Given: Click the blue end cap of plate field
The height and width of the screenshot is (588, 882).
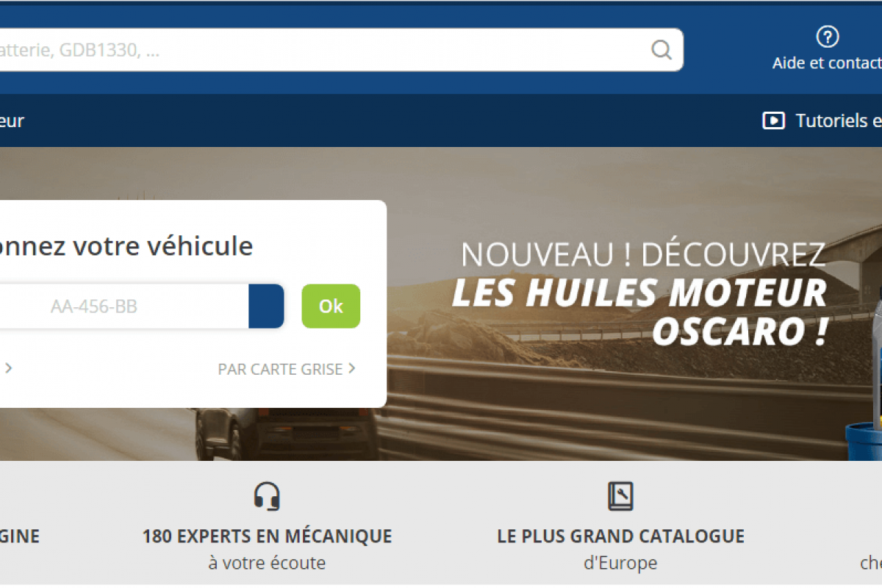Looking at the screenshot, I should [x=267, y=306].
